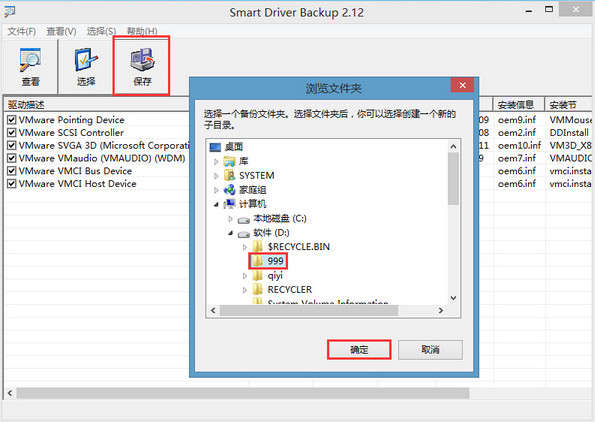Select the 桌面 (Desktop) root item
The image size is (595, 422).
pyautogui.click(x=227, y=147)
